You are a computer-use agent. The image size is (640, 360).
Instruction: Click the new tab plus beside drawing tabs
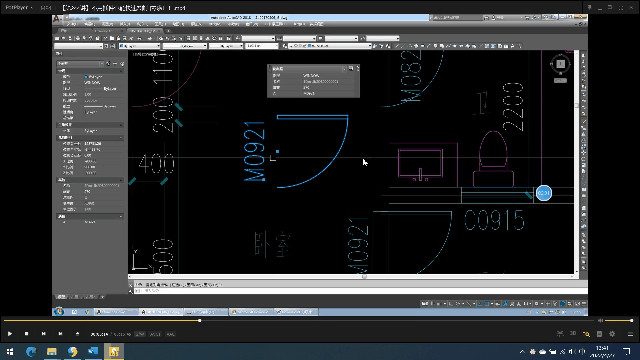(x=168, y=31)
